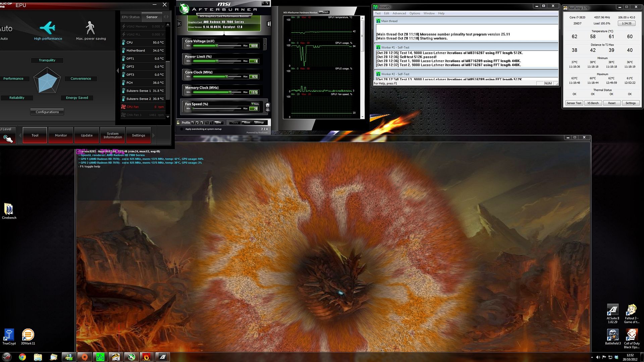Show hidden system tray icons

pyautogui.click(x=592, y=357)
